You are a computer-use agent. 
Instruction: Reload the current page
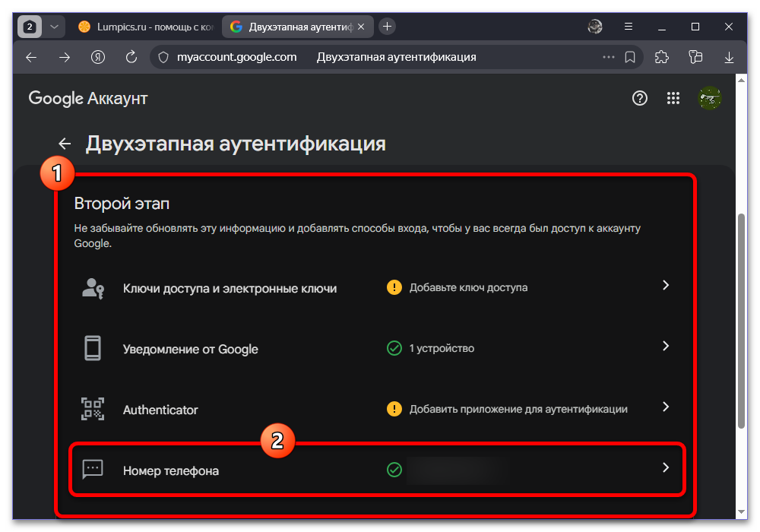(x=131, y=57)
